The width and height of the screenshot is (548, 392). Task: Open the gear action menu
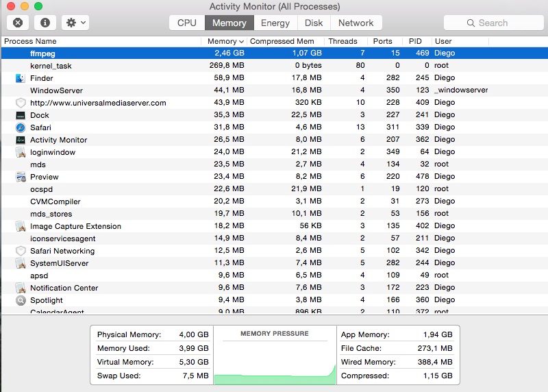(75, 23)
